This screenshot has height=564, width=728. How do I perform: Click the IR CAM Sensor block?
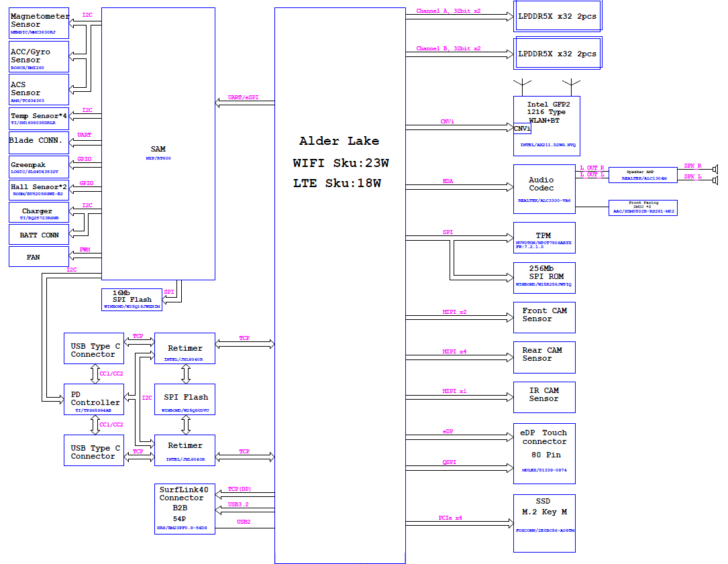click(x=544, y=397)
